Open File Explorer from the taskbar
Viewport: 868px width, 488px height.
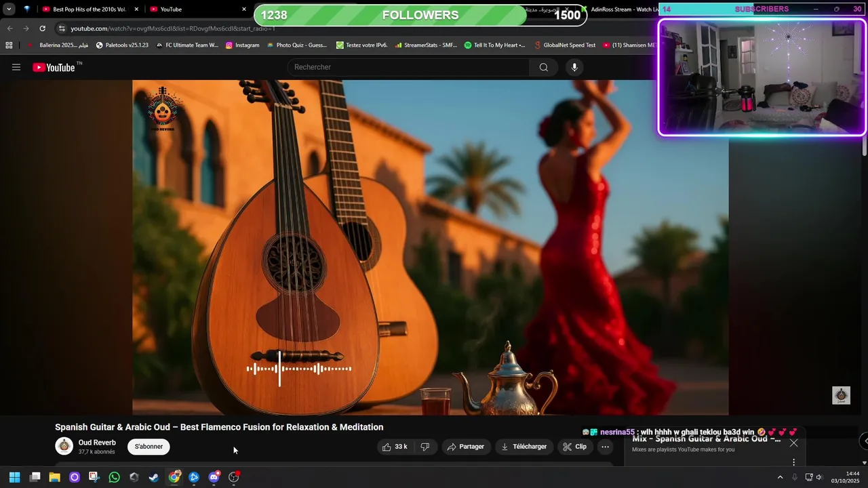pos(54,477)
